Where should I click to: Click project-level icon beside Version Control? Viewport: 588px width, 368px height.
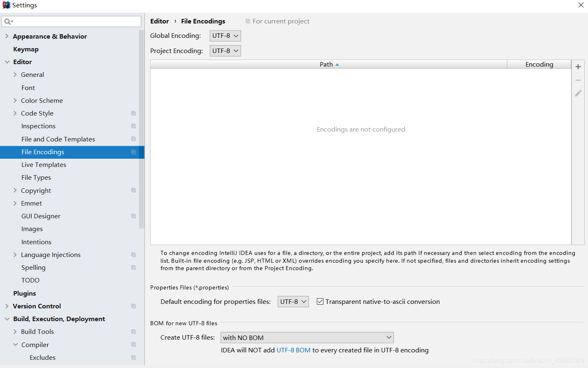133,306
